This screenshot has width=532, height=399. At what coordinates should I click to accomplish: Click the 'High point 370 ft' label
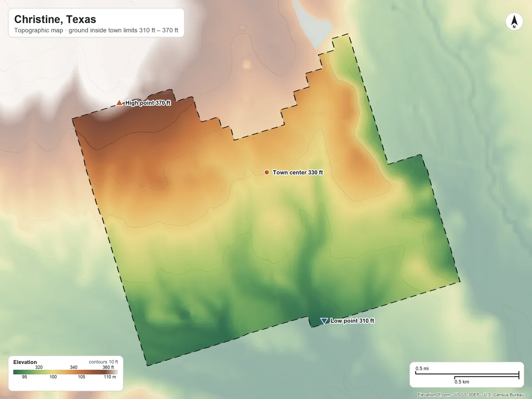pyautogui.click(x=148, y=103)
